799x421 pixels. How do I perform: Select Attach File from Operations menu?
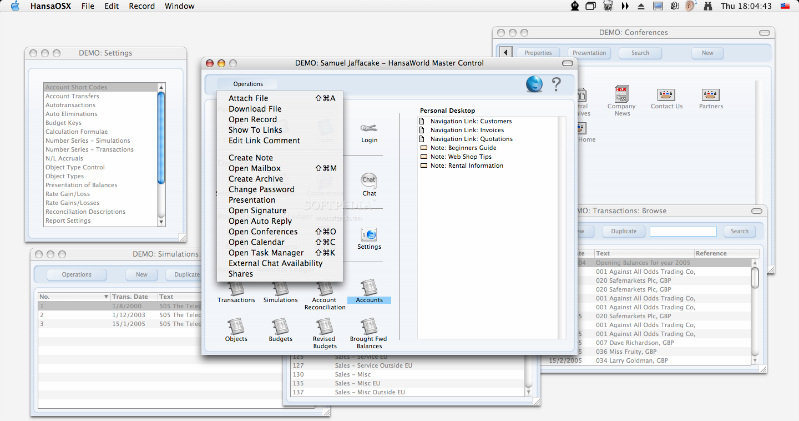(280, 98)
